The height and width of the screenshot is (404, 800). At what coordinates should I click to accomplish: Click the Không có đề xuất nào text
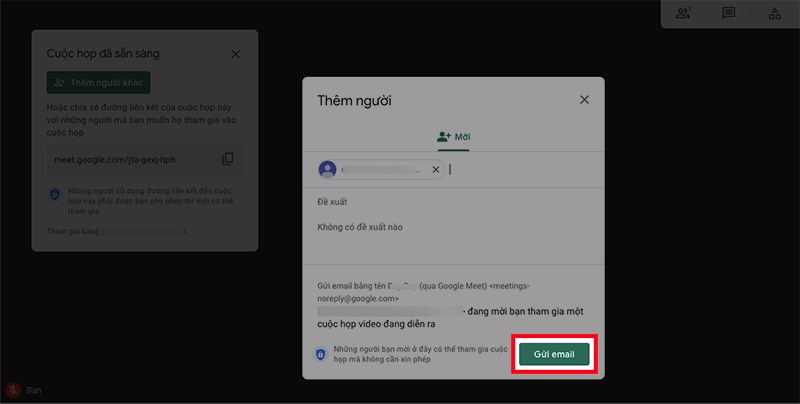coord(360,227)
